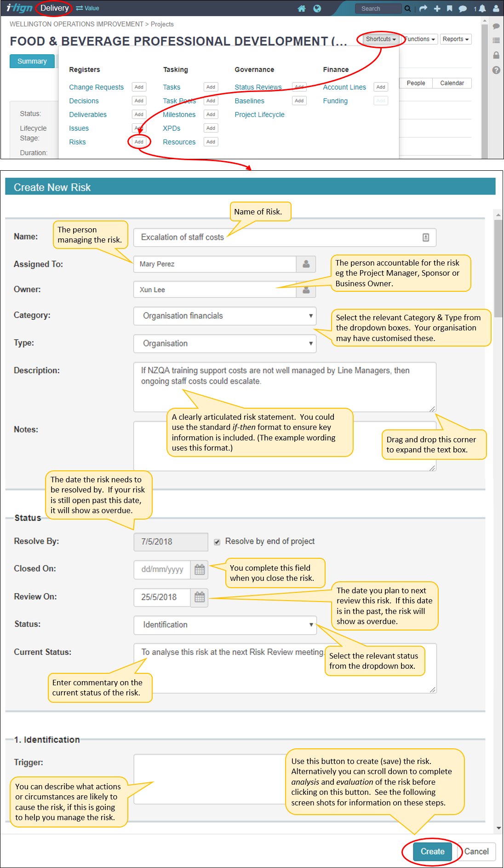Click Add button next to Change Requests
This screenshot has width=504, height=868.
tap(139, 87)
